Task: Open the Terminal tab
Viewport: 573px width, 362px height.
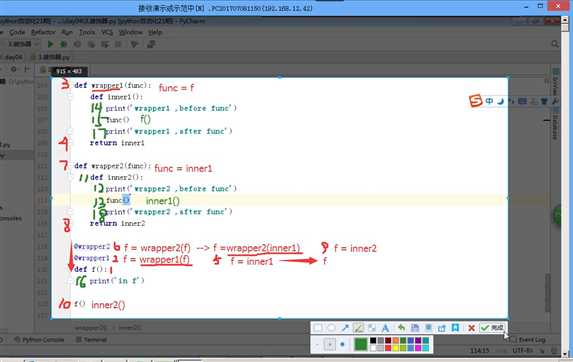Action: coord(91,340)
